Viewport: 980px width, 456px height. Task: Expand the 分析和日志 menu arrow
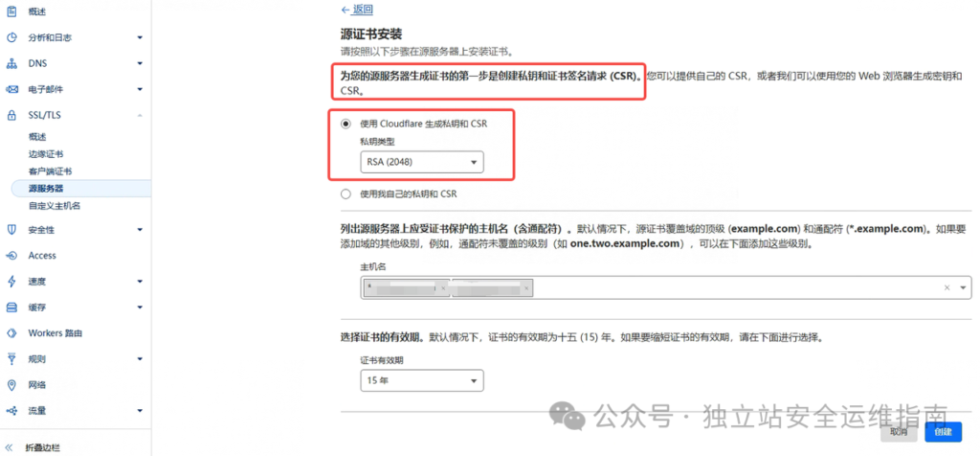click(140, 37)
